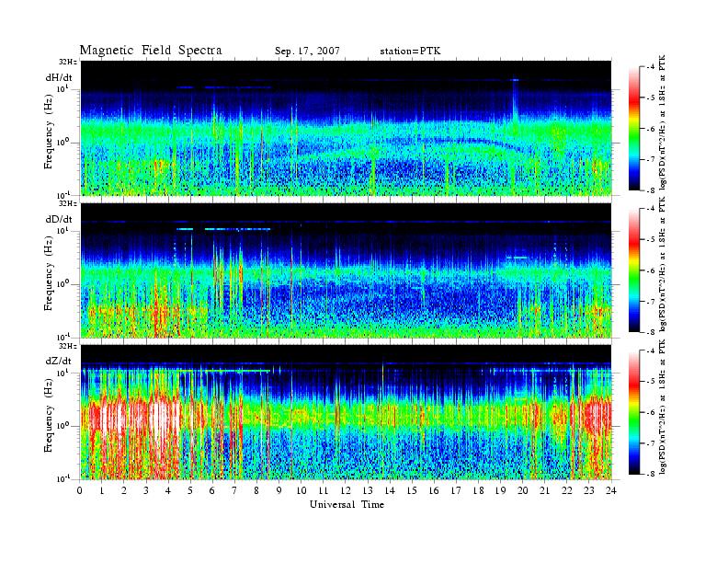The image size is (728, 563).
Task: Click hour "4" on the time axis
Action: pyautogui.click(x=168, y=490)
